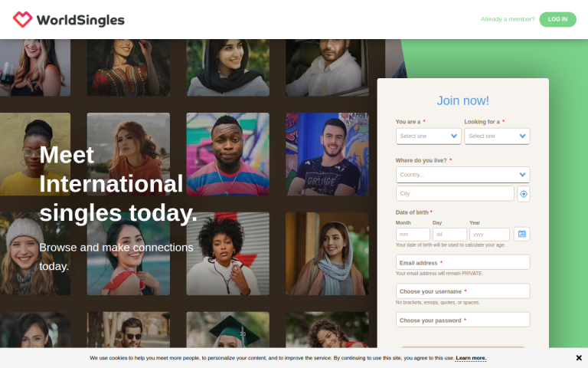Viewport: 588px width, 368px height.
Task: Click the photo of the woman holding wine glass
Action: tap(35, 67)
